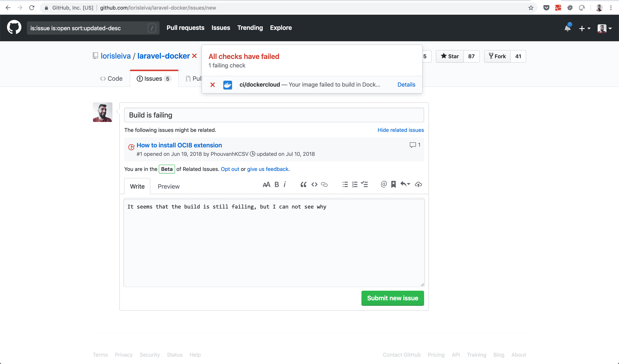
Task: Insert a task list
Action: (364, 184)
